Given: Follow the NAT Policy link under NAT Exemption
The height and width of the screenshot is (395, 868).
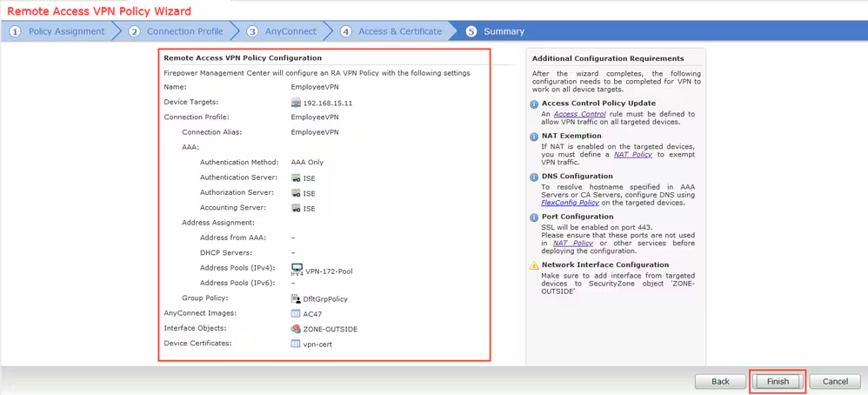Looking at the screenshot, I should (632, 154).
